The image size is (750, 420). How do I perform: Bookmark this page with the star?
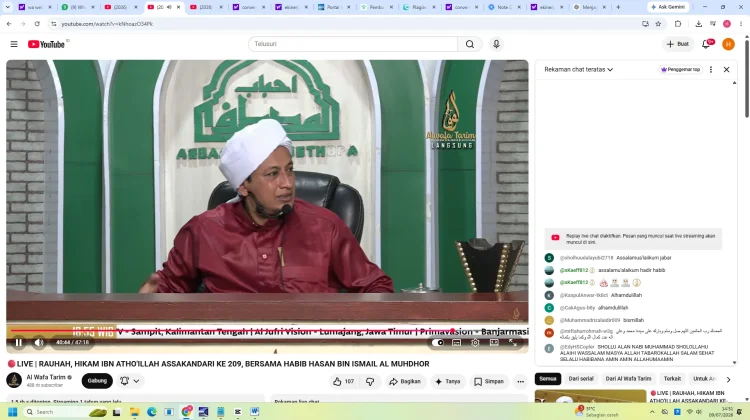[658, 23]
